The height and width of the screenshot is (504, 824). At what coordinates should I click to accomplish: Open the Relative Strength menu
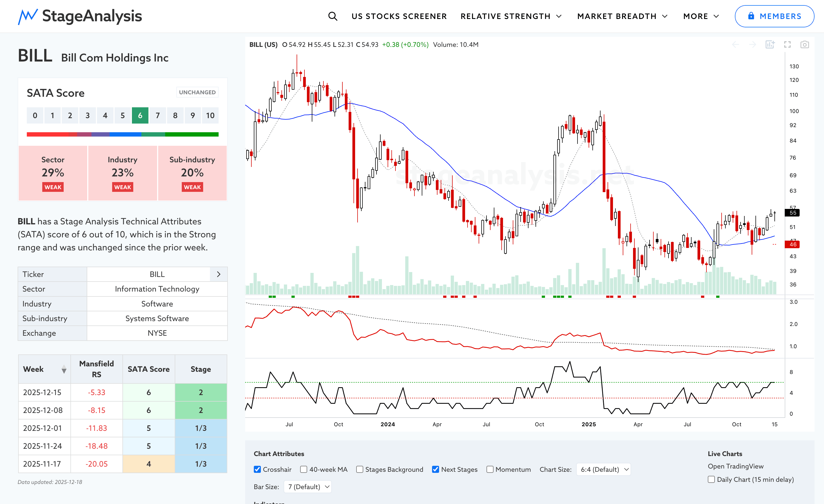tap(511, 16)
